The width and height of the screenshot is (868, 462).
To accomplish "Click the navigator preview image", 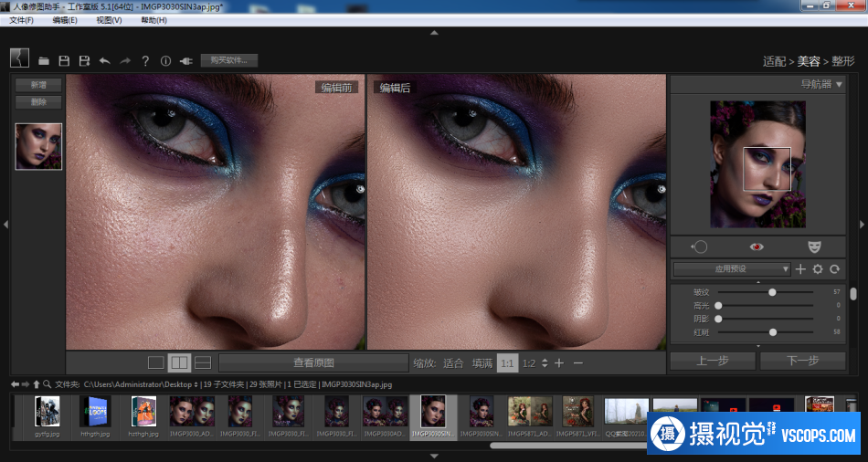I will 757,164.
